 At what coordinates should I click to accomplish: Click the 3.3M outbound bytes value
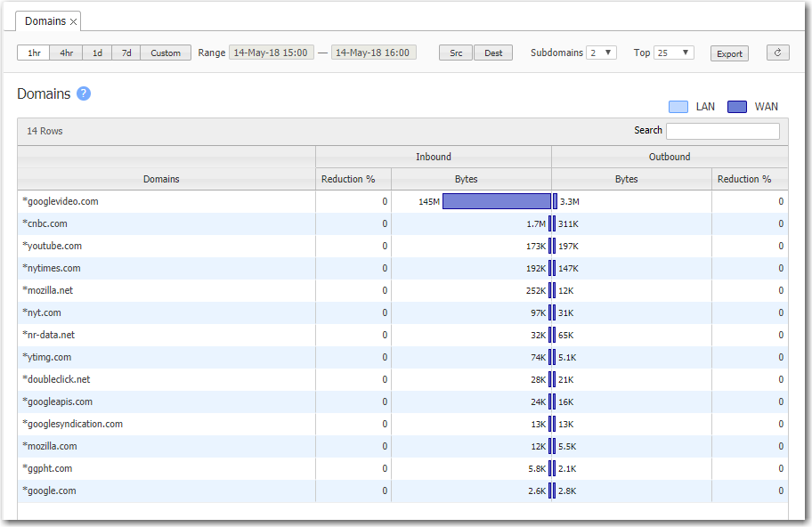570,202
